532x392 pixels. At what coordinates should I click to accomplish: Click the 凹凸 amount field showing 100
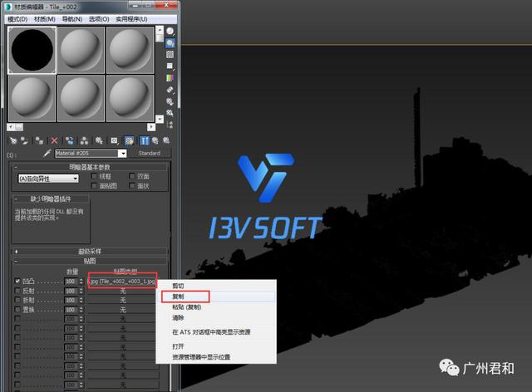point(71,281)
